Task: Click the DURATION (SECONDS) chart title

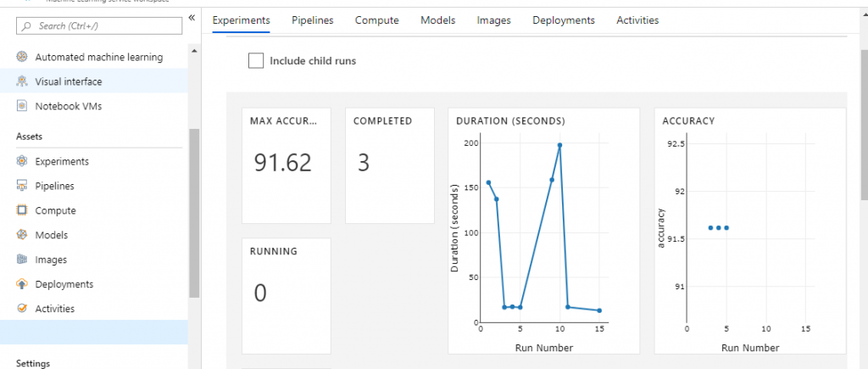Action: [x=510, y=120]
